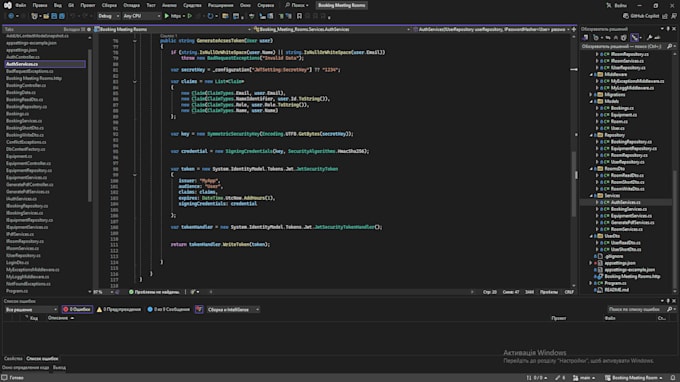680x382 pixels.
Task: Click the status bar notifications bell icon
Action: click(673, 378)
